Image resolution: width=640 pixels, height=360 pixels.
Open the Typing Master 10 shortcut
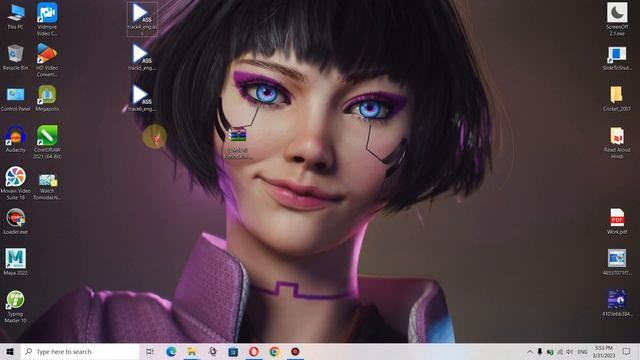click(16, 307)
